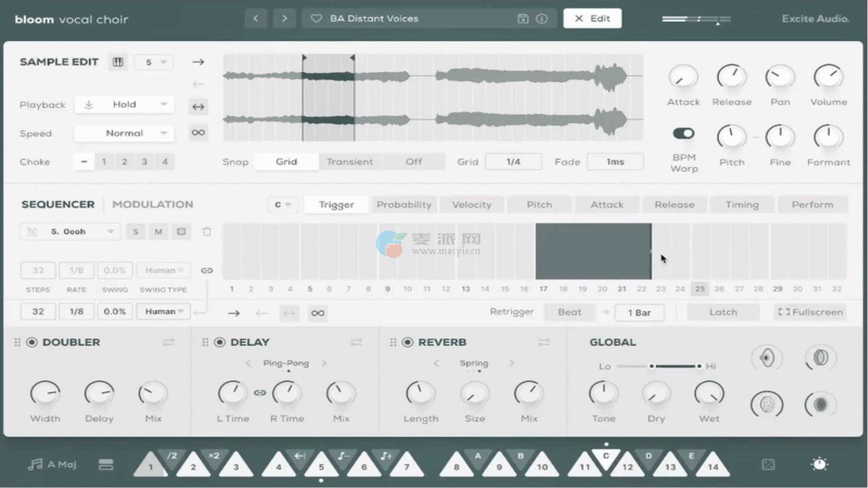Select previous reverb type before Spring
Screen dimensions: 868x488
[x=436, y=363]
